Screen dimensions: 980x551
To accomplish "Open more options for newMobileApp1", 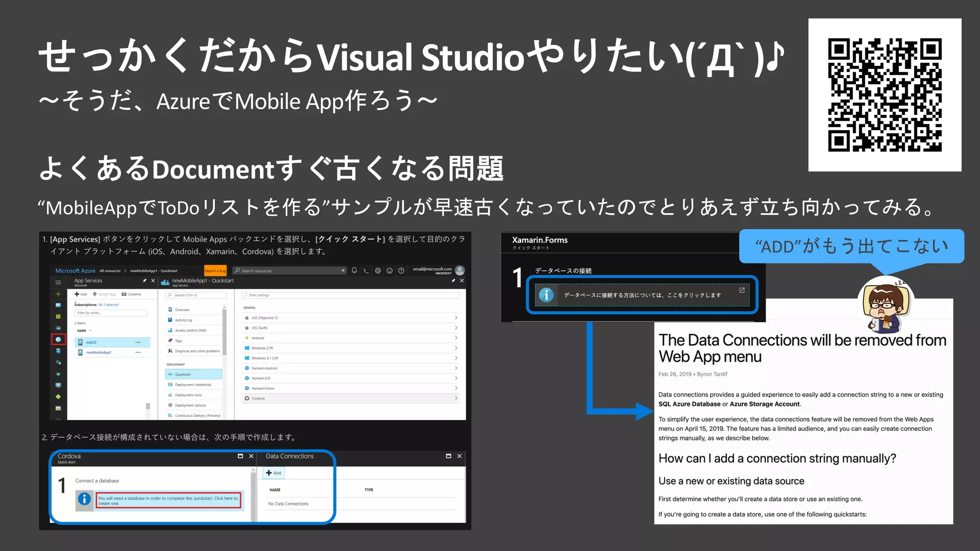I will tap(138, 352).
